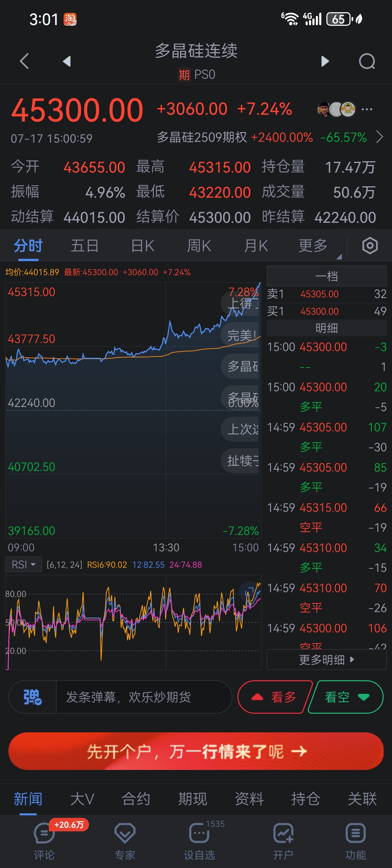Vote 看多 bullish button
The image size is (392, 868).
[275, 697]
